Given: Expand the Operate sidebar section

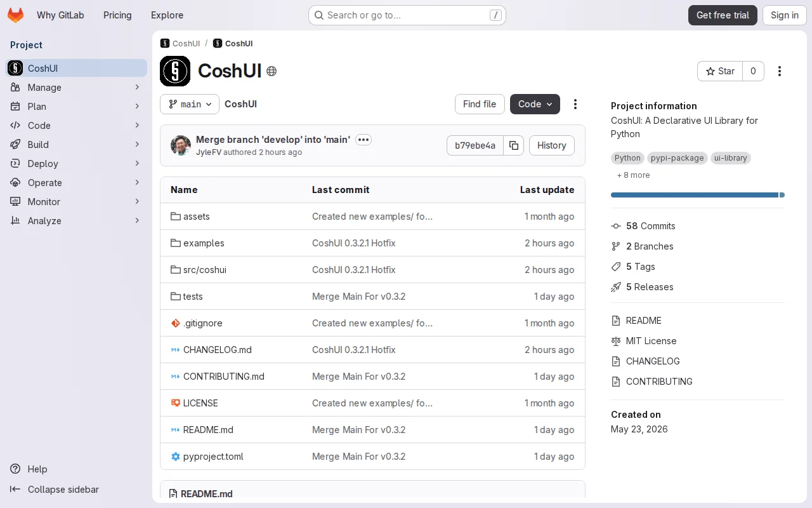Looking at the screenshot, I should (x=76, y=183).
